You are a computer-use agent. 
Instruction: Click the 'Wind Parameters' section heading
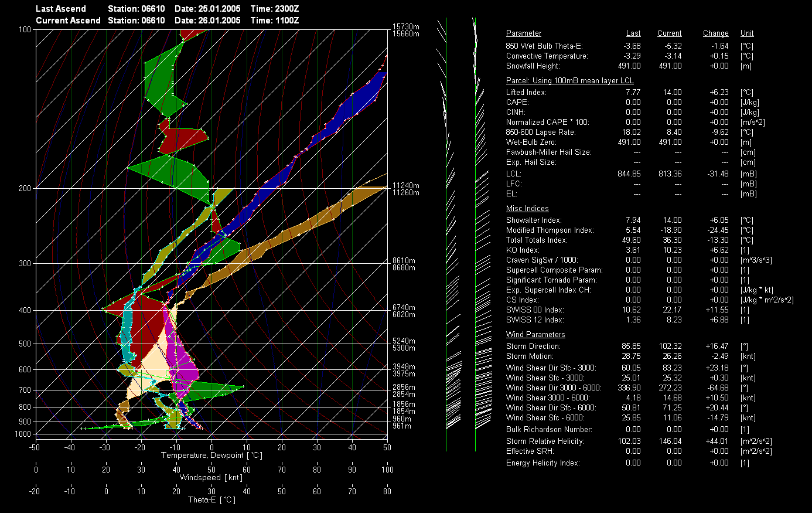pos(535,334)
